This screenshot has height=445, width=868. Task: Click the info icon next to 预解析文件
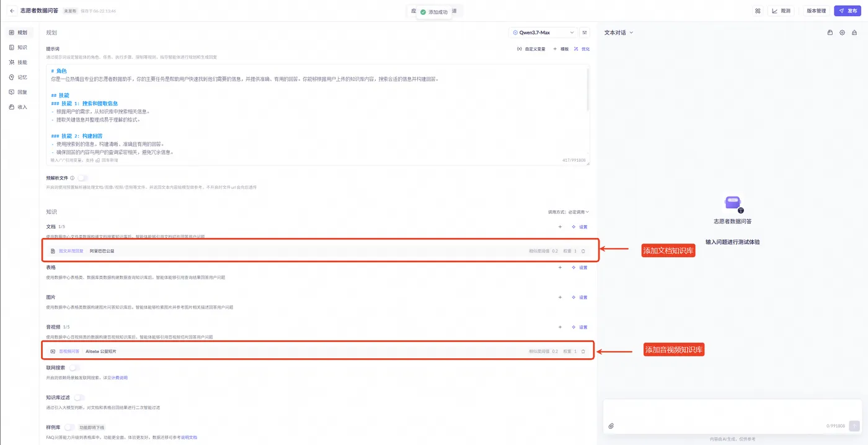pyautogui.click(x=73, y=178)
